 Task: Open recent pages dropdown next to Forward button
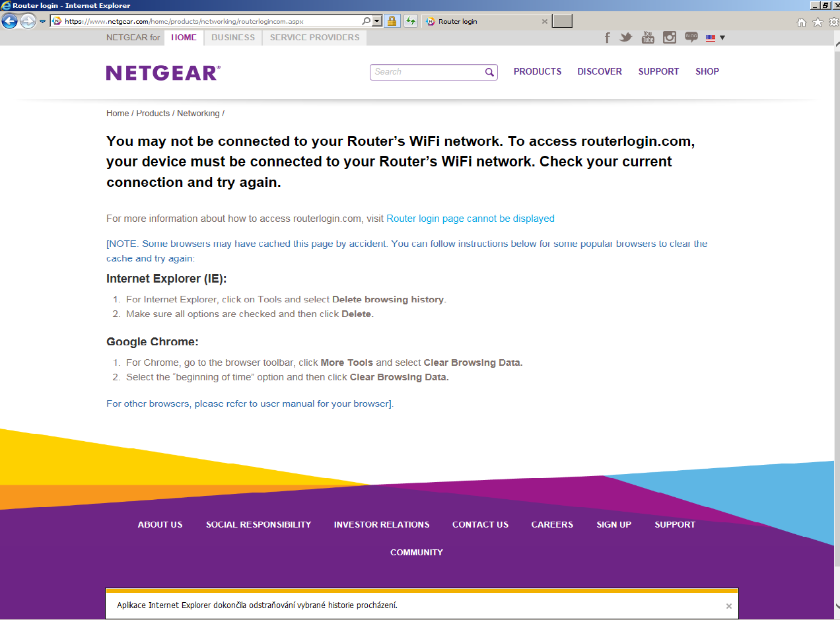point(43,21)
